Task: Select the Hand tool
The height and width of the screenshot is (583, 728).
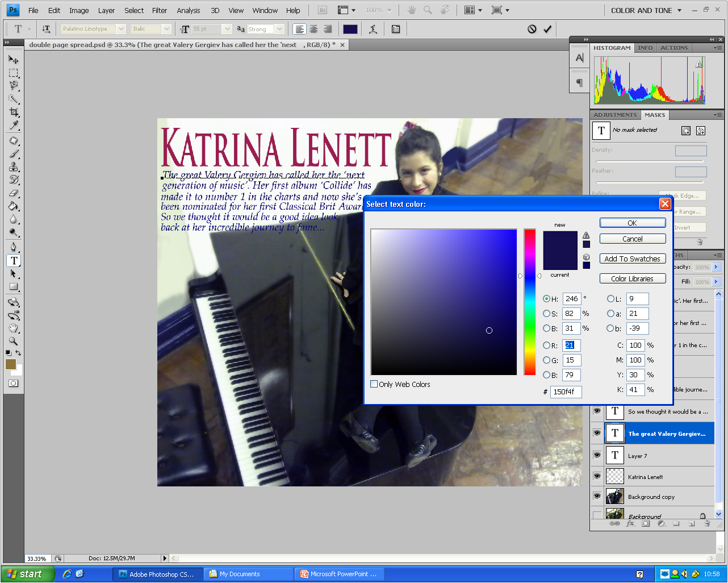Action: coord(14,328)
